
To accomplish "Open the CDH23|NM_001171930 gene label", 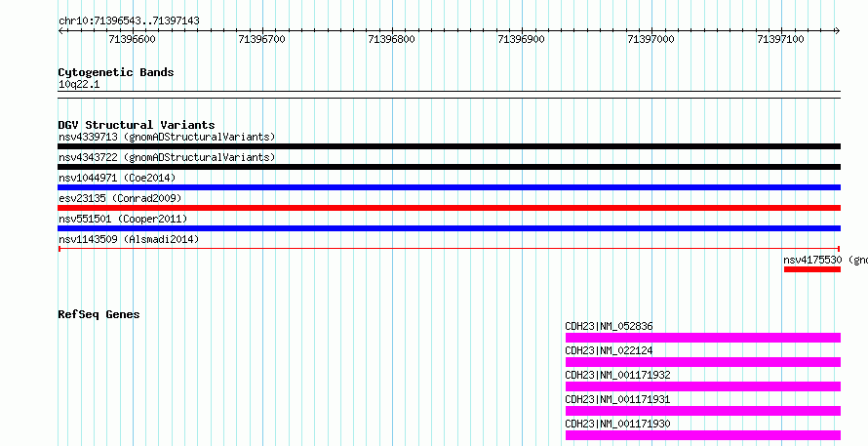I will [x=617, y=424].
